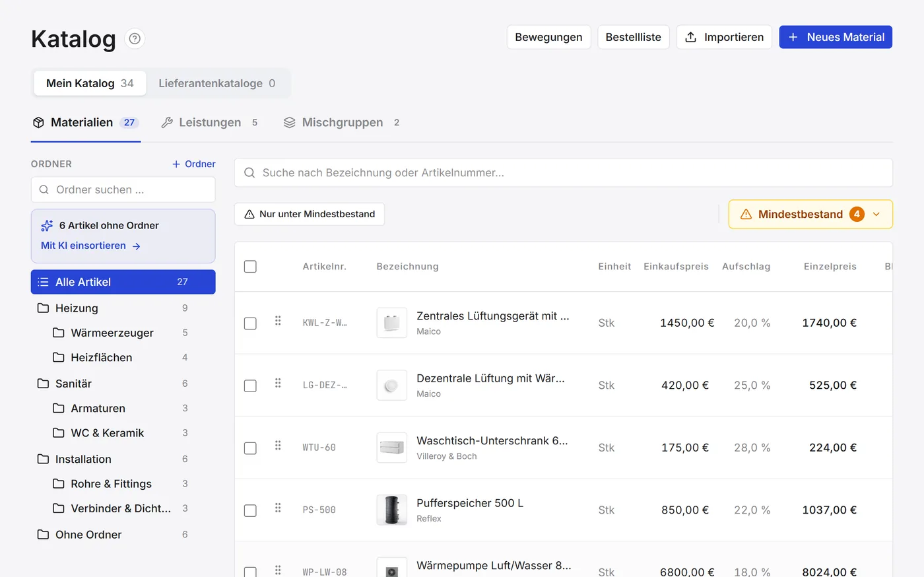Image resolution: width=924 pixels, height=577 pixels.
Task: Click the article number PS-500
Action: click(319, 510)
